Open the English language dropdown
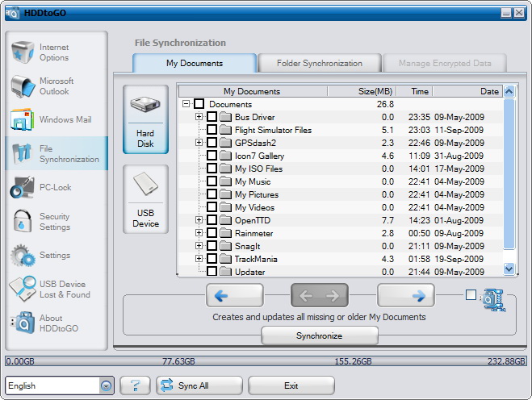This screenshot has width=532, height=400. pyautogui.click(x=107, y=385)
